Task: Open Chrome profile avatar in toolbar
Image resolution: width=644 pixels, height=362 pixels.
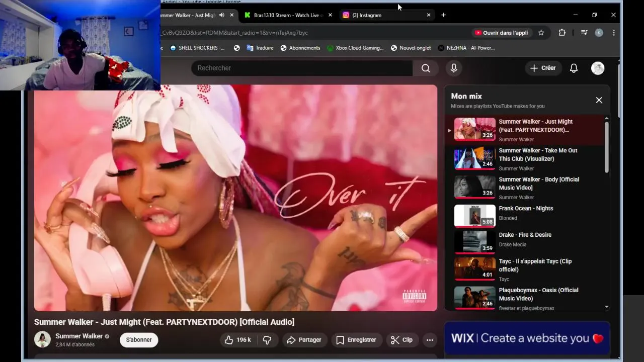Action: 599,33
